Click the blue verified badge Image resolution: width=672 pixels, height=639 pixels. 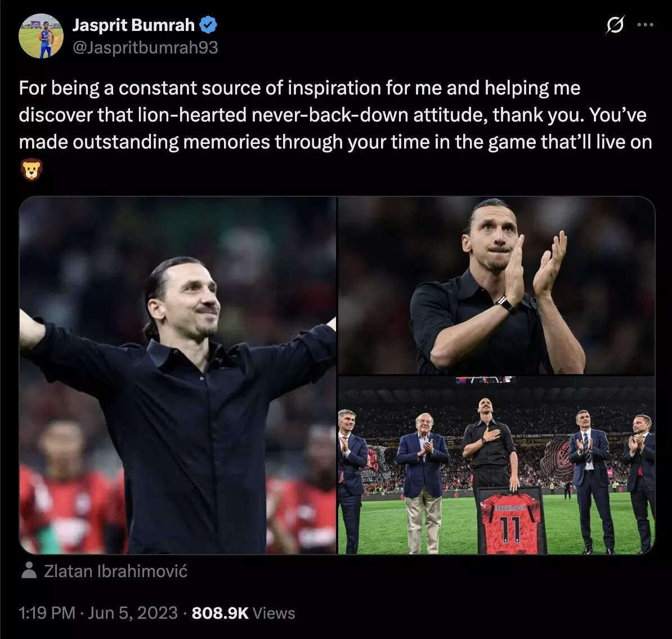(209, 25)
